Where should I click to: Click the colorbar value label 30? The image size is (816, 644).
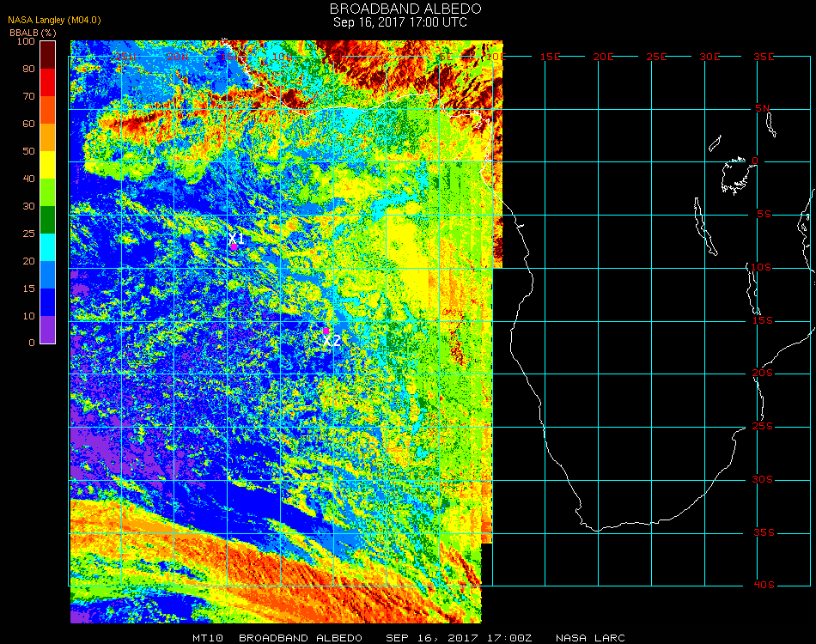point(28,206)
